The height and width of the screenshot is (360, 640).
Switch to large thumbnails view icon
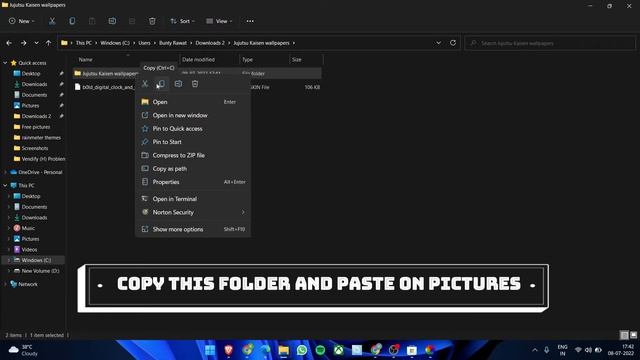point(633,335)
